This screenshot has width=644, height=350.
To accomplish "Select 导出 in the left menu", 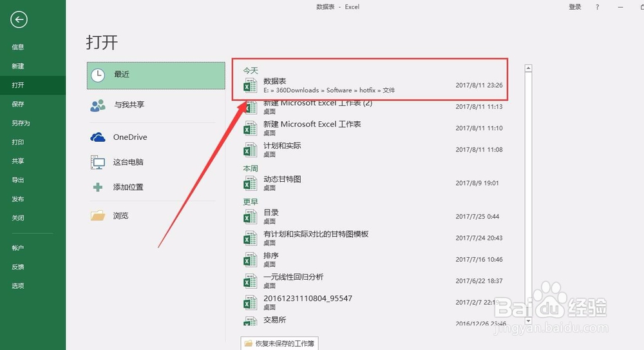I will coord(18,180).
